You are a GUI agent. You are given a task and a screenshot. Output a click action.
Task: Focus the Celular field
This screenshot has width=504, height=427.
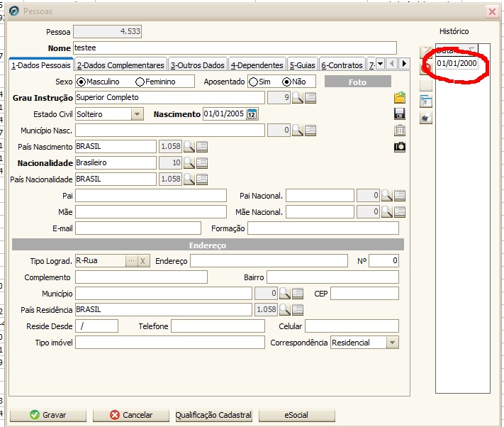click(352, 326)
